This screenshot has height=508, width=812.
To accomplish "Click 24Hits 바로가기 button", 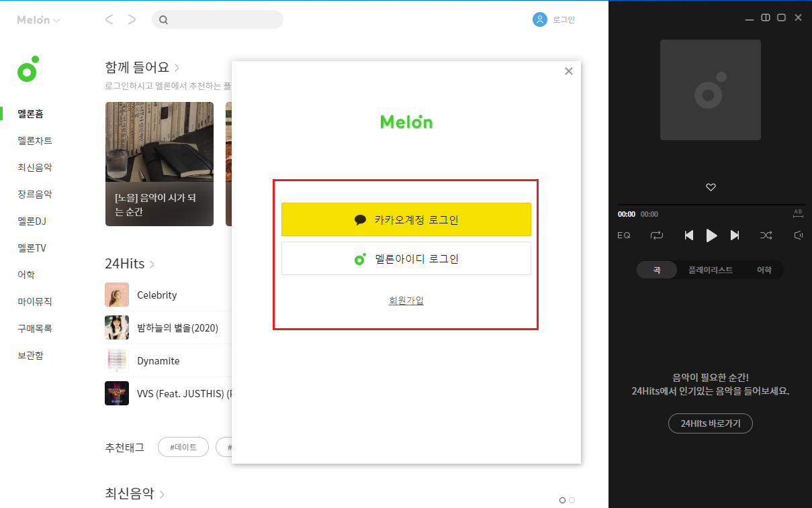I will click(711, 423).
